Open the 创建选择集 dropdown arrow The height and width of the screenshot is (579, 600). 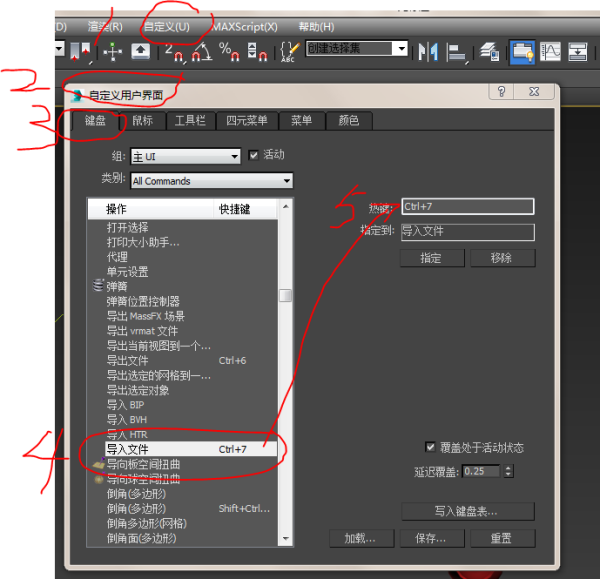[401, 48]
